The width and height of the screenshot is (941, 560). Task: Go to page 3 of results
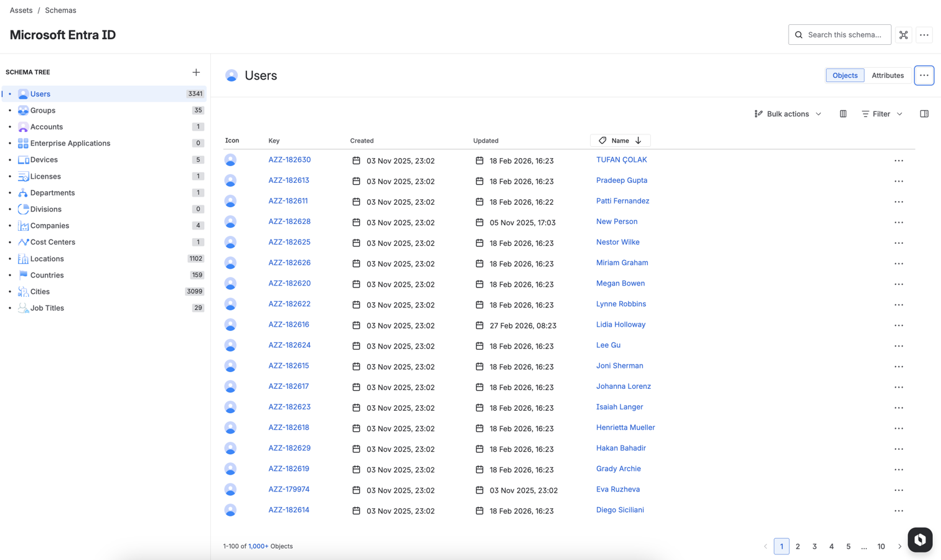tap(814, 546)
